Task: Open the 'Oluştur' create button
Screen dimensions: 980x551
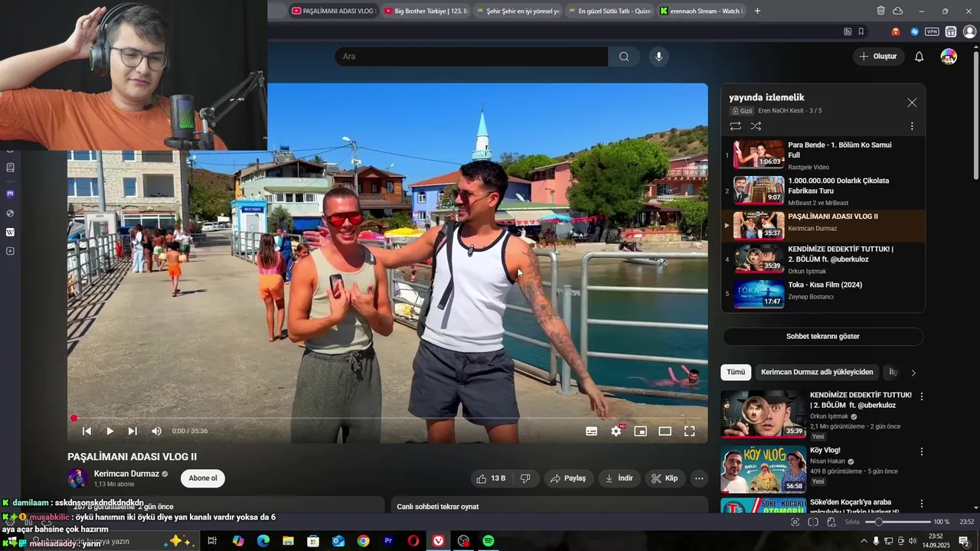Action: tap(878, 57)
